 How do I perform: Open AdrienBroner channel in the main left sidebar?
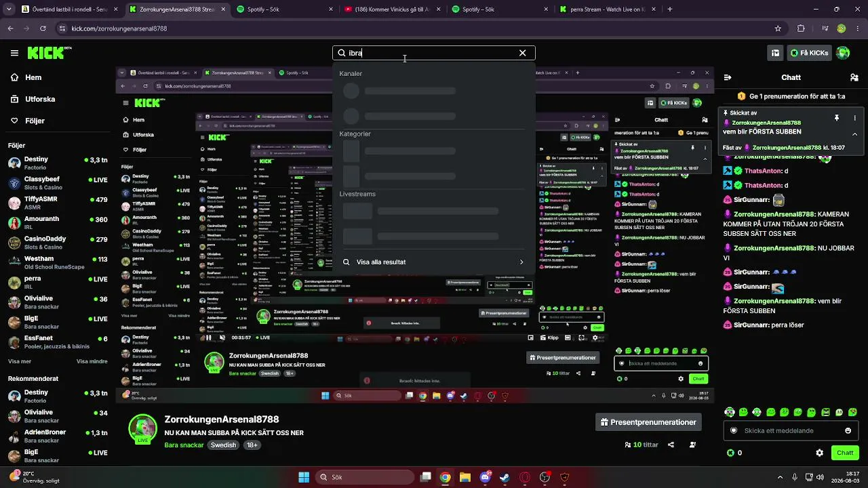click(58, 436)
